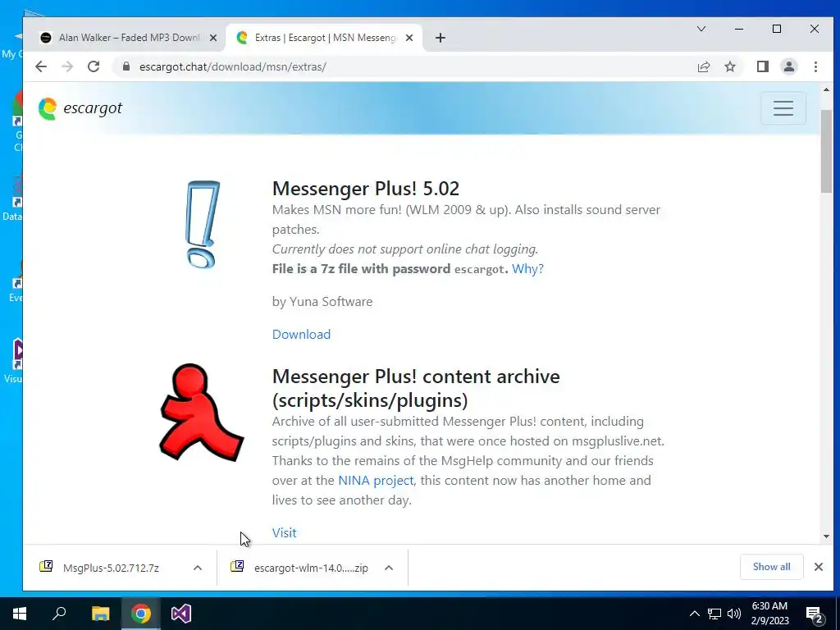
Task: Go back to the previous page
Action: point(41,66)
